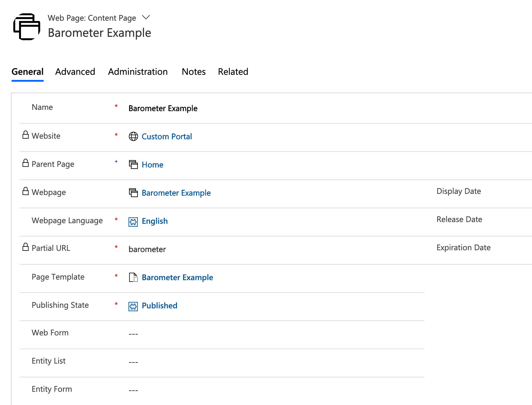Open the Published publishing state link
The height and width of the screenshot is (405, 532).
click(159, 305)
